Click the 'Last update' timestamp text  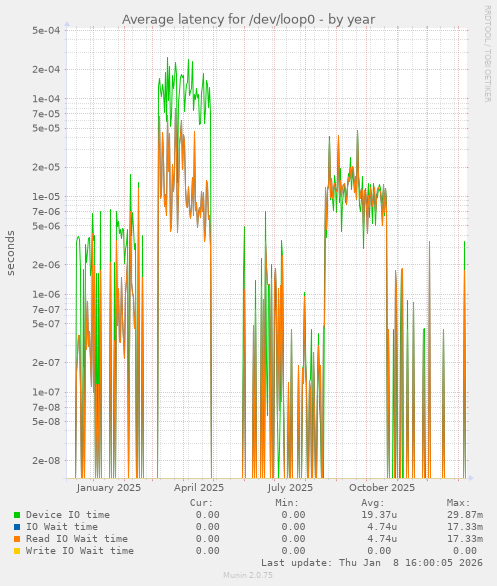click(x=372, y=562)
